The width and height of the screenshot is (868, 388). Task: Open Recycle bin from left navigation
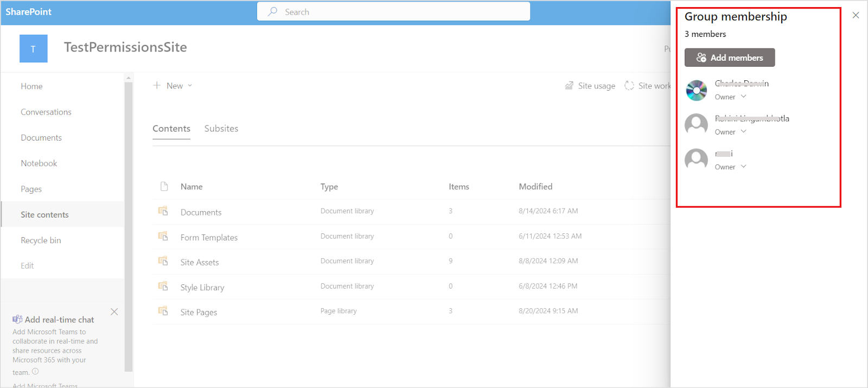tap(41, 240)
